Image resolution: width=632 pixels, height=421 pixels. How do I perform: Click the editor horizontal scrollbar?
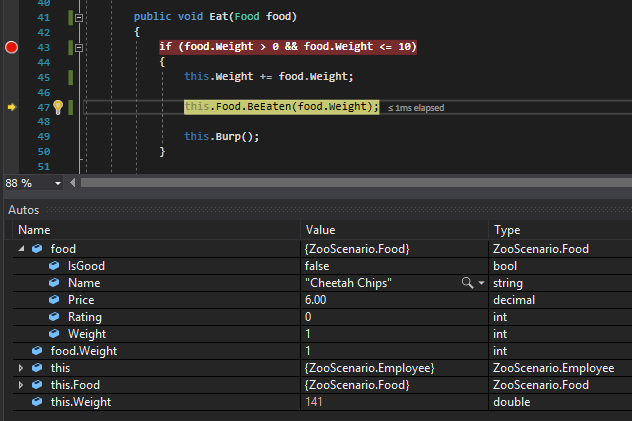[350, 183]
